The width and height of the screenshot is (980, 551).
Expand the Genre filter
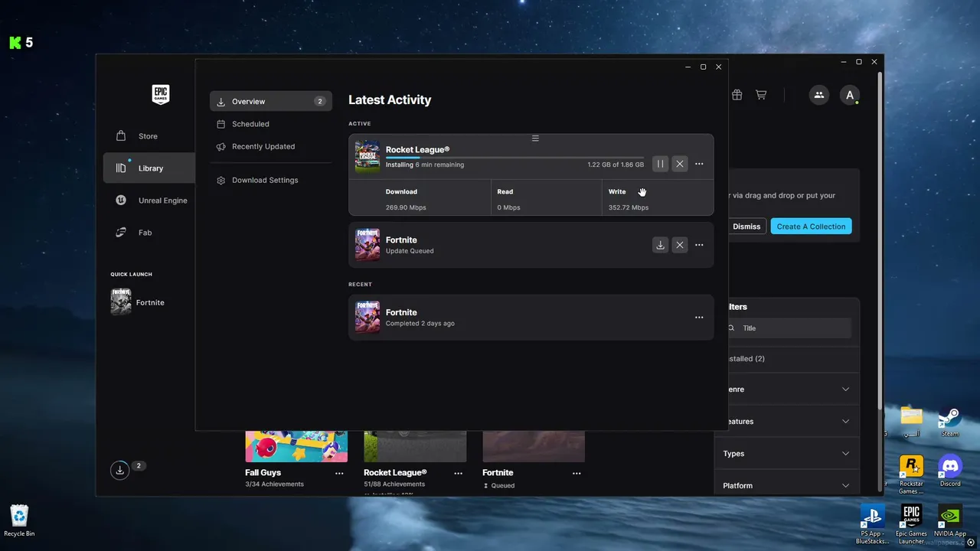tap(787, 390)
